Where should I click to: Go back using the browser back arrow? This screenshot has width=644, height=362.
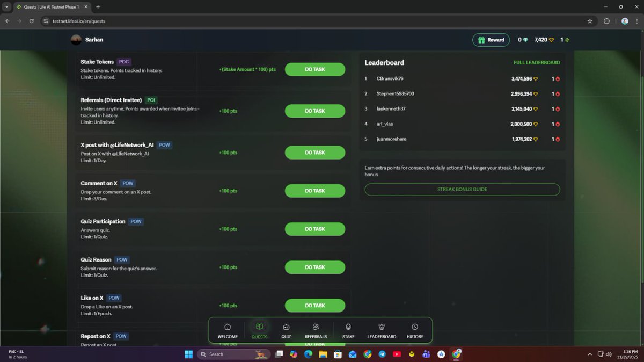point(8,21)
